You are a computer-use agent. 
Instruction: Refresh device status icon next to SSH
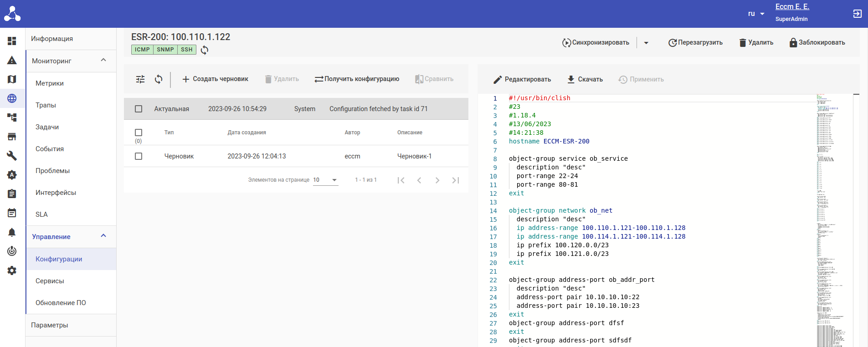click(205, 50)
